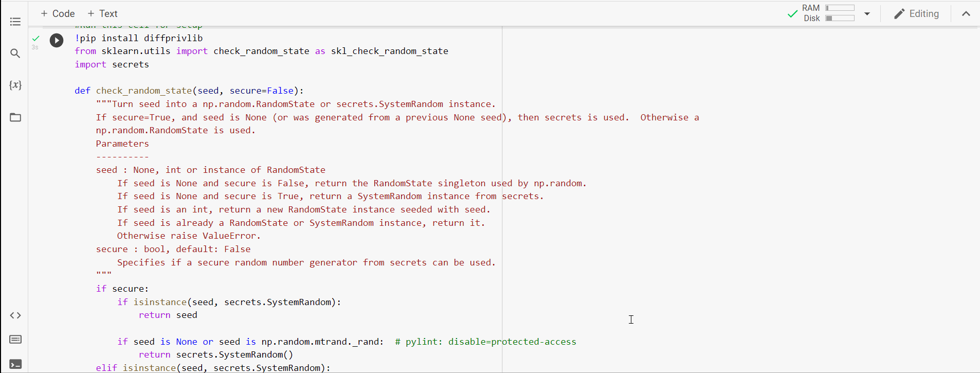Open the Editing mode menu
Screen dimensions: 980x373
click(917, 14)
